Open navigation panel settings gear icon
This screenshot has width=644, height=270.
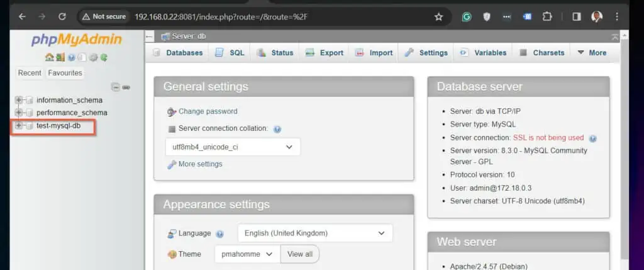click(93, 57)
